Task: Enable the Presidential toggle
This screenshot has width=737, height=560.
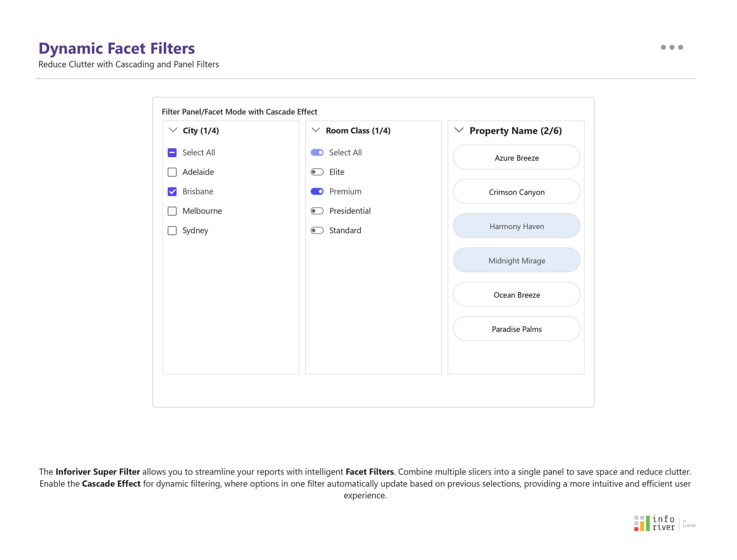Action: coord(317,211)
